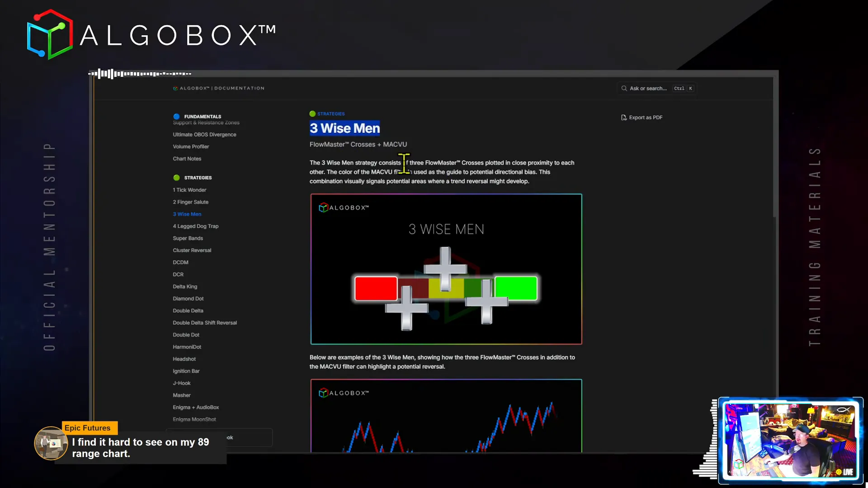Open the Double Dot page
Image resolution: width=868 pixels, height=488 pixels.
[x=186, y=335]
